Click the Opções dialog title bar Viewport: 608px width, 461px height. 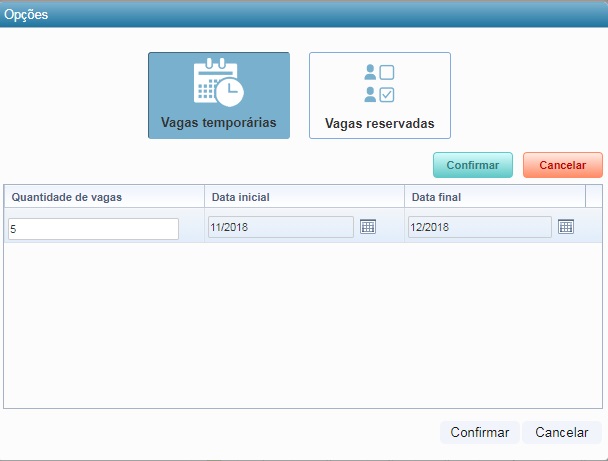[x=300, y=15]
